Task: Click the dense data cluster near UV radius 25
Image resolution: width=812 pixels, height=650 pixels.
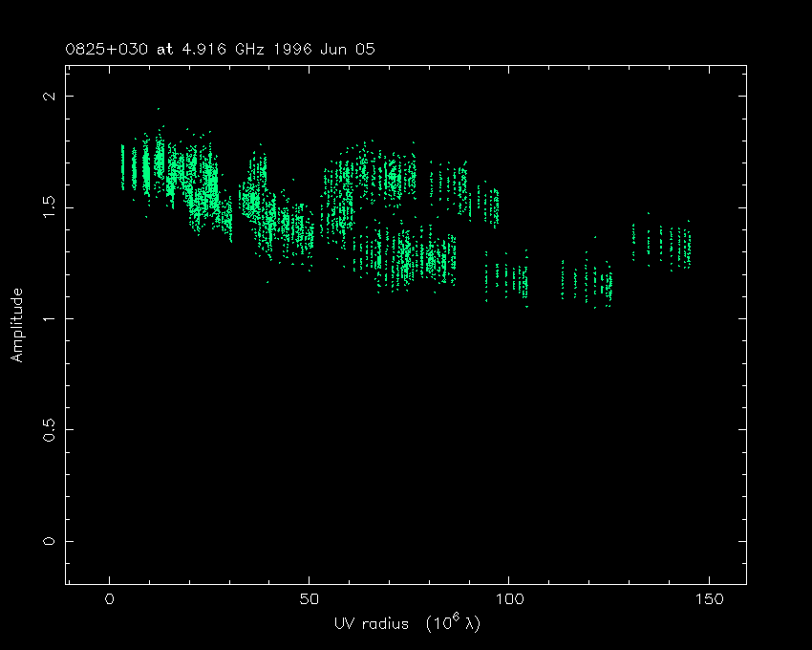Action: (206, 186)
